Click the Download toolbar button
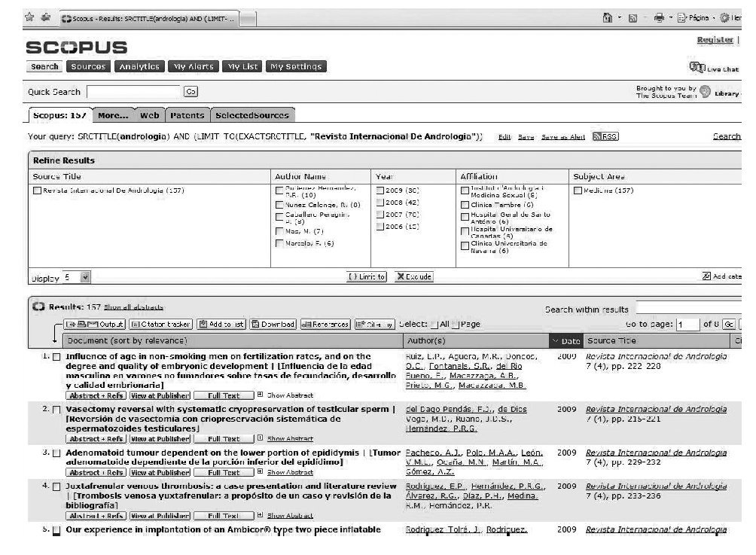The height and width of the screenshot is (555, 756). pyautogui.click(x=273, y=324)
